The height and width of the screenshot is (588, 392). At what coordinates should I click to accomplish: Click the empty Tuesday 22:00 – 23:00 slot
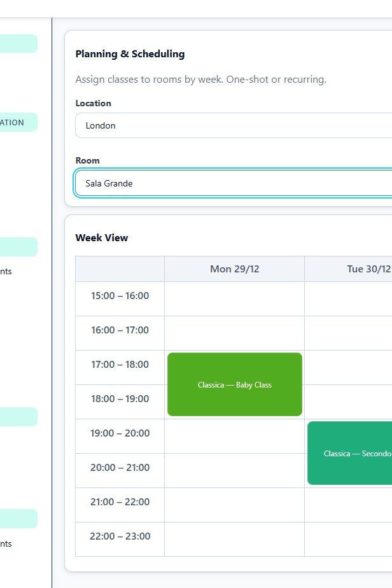(349, 539)
